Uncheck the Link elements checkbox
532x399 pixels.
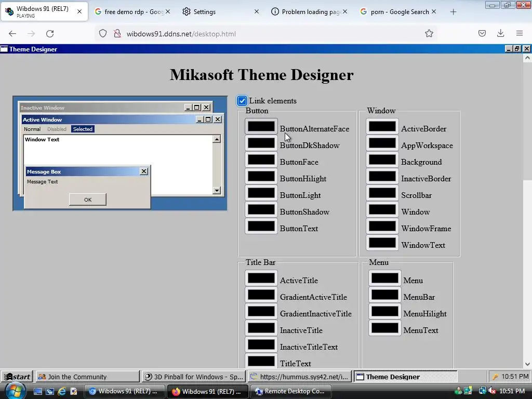242,101
